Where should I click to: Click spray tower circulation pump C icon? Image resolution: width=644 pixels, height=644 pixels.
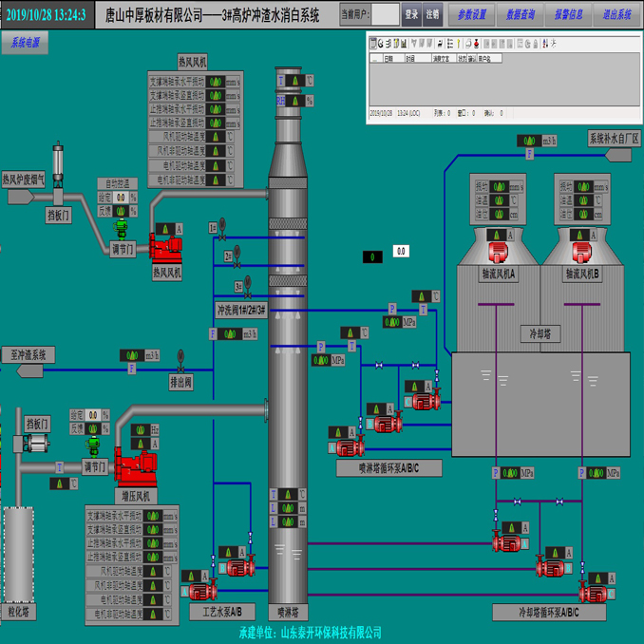[x=426, y=401]
